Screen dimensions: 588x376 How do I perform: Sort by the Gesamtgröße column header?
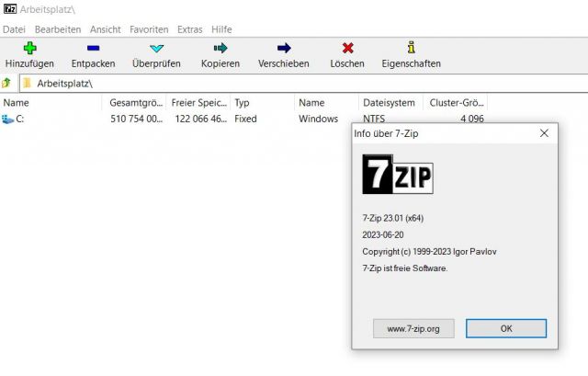coord(136,102)
